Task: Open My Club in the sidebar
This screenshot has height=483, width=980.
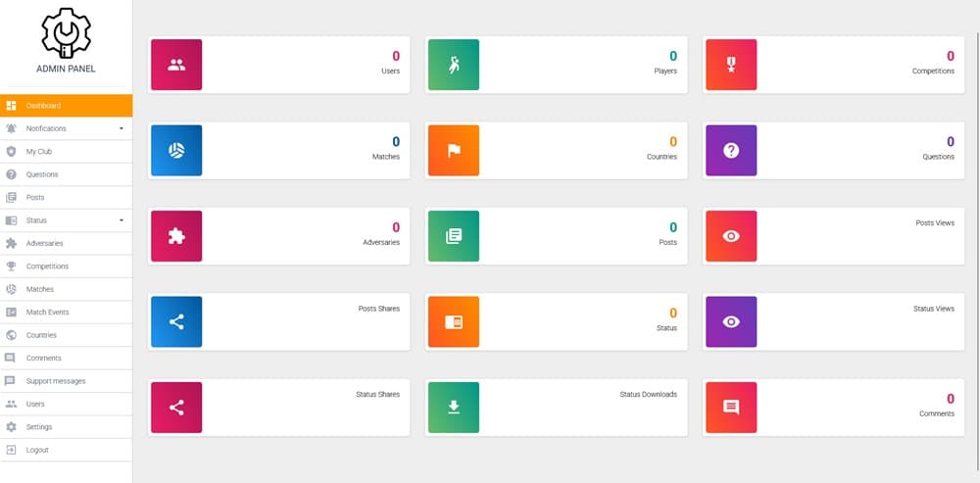Action: tap(39, 152)
